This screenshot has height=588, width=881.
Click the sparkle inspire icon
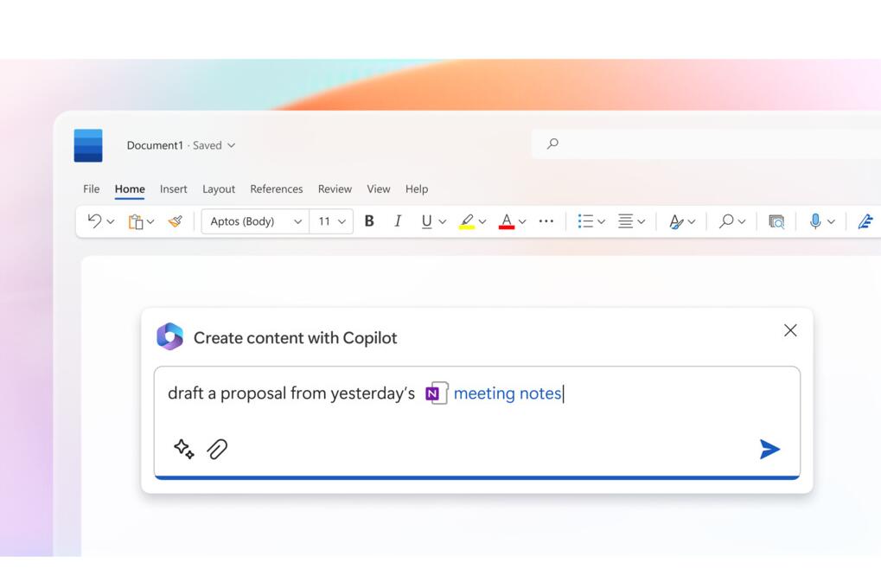coord(184,449)
